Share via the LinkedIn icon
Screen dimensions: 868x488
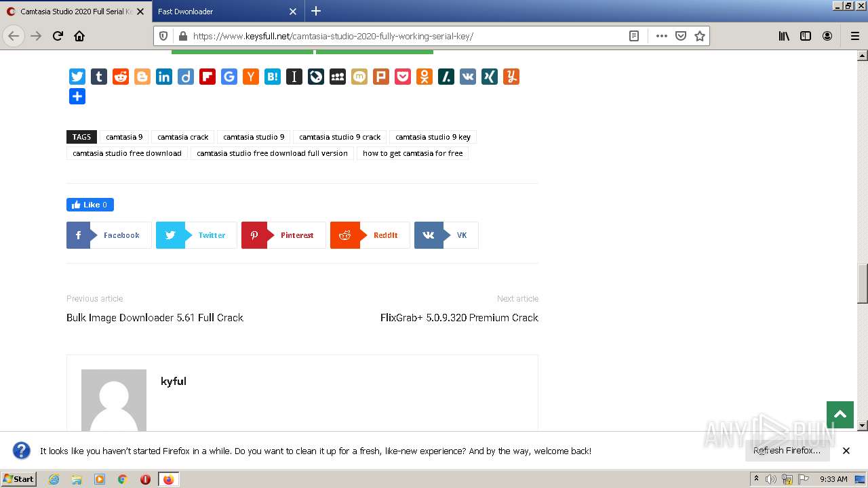tap(164, 77)
